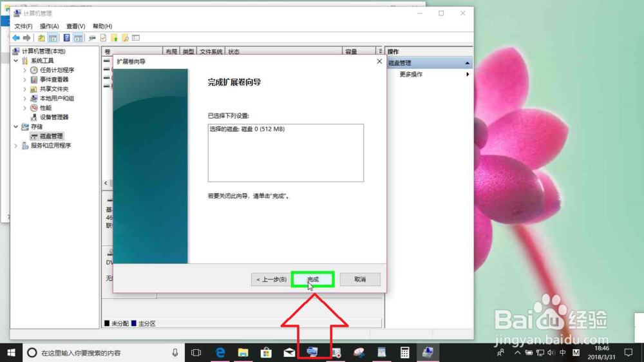Expand the 事件查看器 node

(24, 80)
